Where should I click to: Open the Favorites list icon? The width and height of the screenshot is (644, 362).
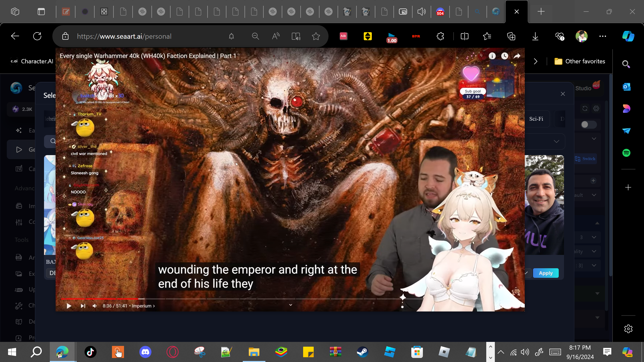coord(487,36)
